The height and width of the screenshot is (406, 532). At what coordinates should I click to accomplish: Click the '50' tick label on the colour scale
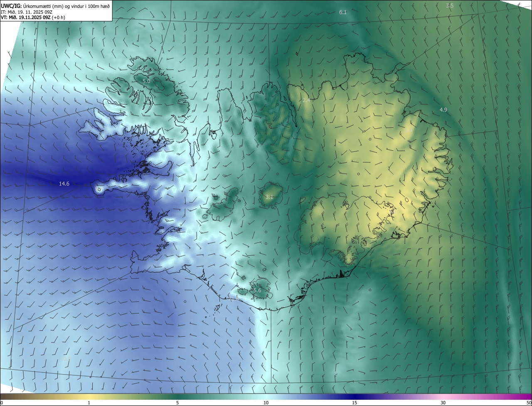pyautogui.click(x=529, y=403)
